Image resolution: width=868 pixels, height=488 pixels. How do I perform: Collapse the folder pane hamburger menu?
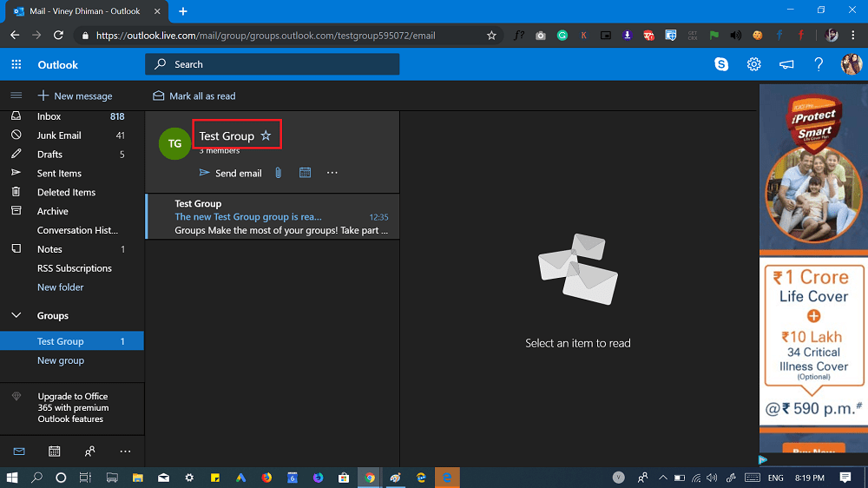[16, 96]
